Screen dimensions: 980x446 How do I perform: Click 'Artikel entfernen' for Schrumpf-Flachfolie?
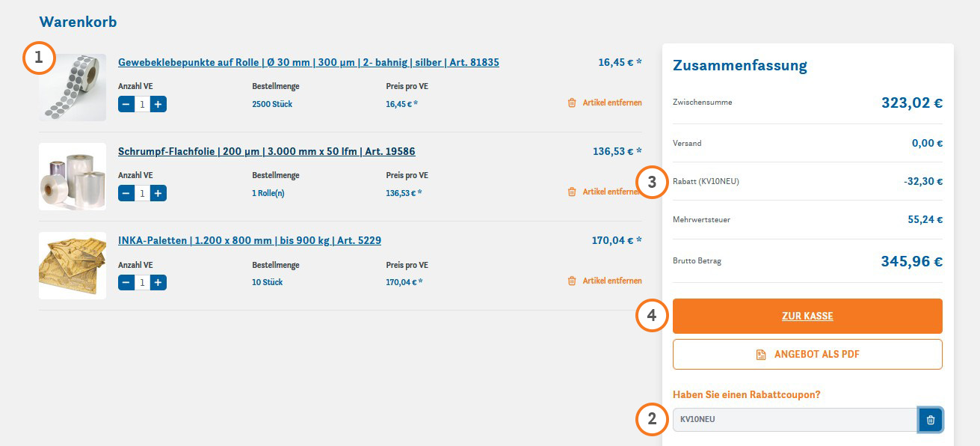(x=612, y=192)
